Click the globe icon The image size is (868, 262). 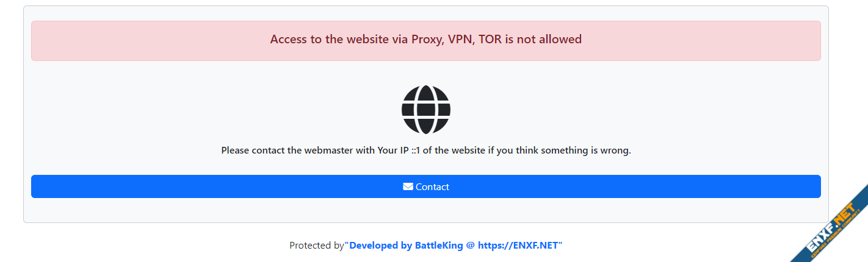click(426, 110)
